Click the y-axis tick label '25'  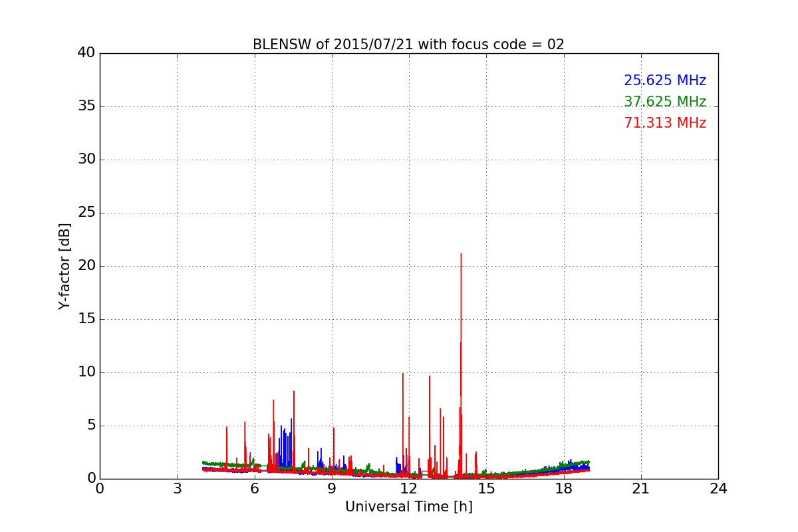coord(86,212)
